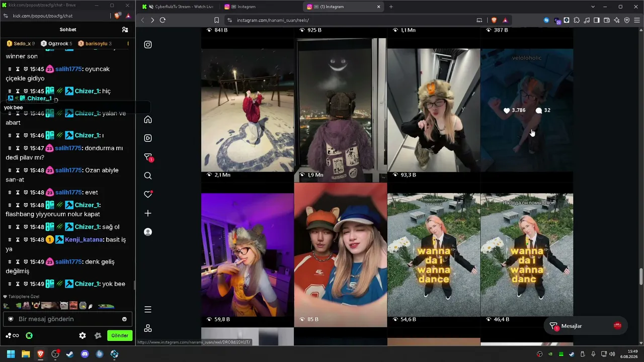Open Kick chat settings gear
Screen dimensions: 644x362
click(x=83, y=336)
